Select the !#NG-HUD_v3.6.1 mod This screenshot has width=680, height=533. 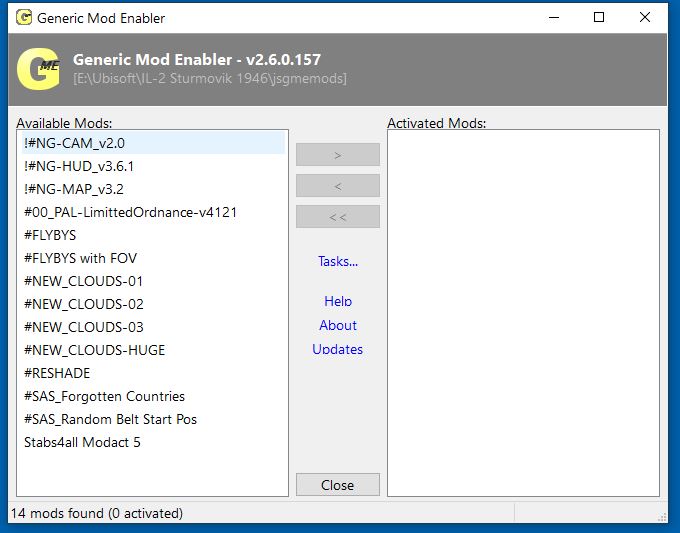click(153, 166)
